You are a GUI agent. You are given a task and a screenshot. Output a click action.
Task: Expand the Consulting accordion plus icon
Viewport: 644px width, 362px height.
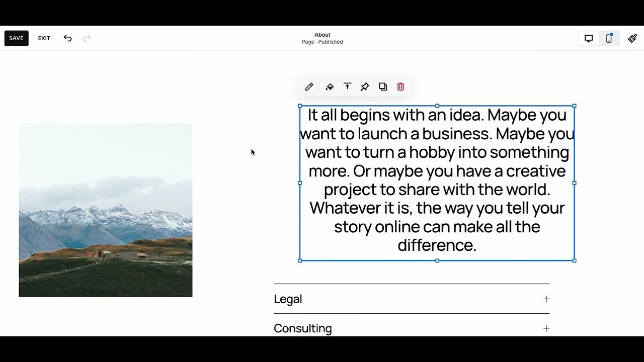546,328
